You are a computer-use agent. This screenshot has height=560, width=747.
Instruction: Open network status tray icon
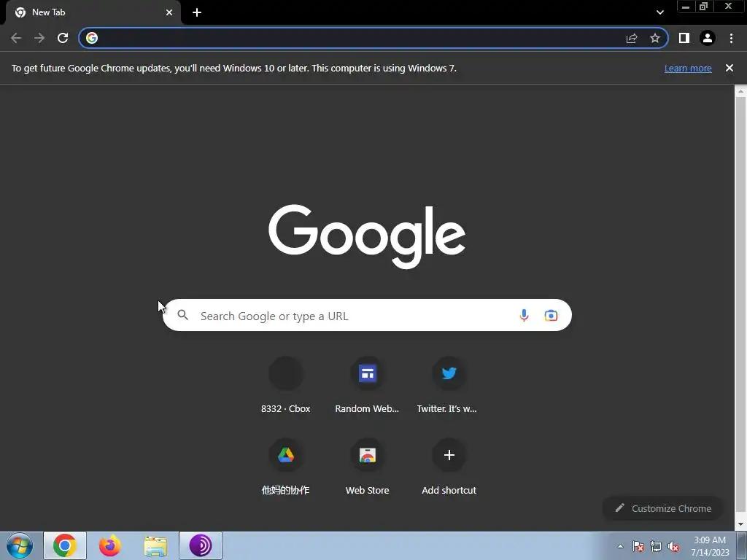tap(656, 546)
